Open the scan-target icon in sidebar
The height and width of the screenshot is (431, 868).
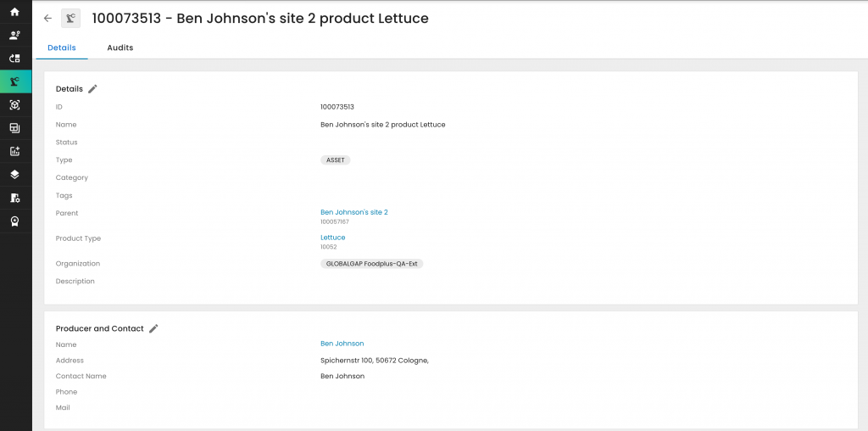point(14,105)
